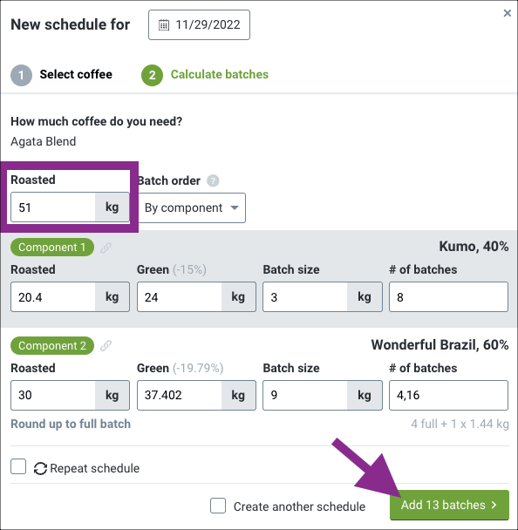Image resolution: width=518 pixels, height=530 pixels.
Task: Click step 2 circle for Calculate batches
Action: click(x=152, y=75)
